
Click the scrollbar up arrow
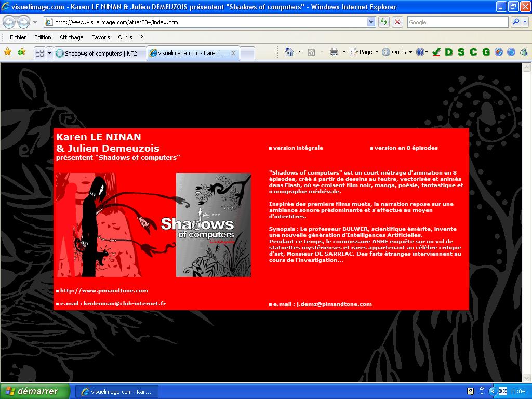(527, 67)
